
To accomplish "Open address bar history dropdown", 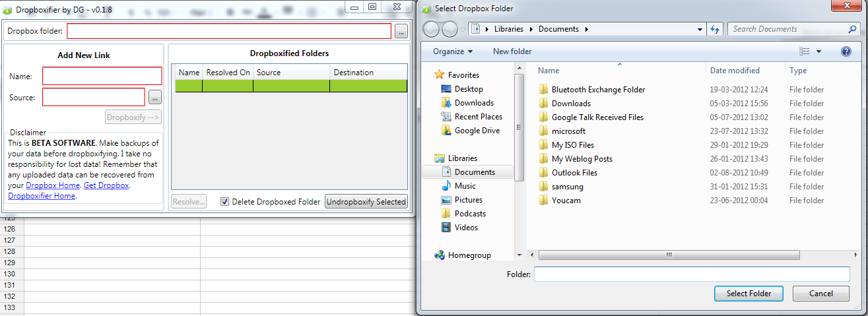I will [x=700, y=29].
